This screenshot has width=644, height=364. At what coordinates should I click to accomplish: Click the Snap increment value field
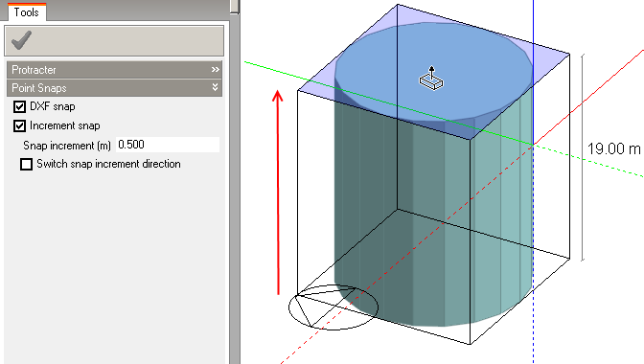(x=168, y=145)
